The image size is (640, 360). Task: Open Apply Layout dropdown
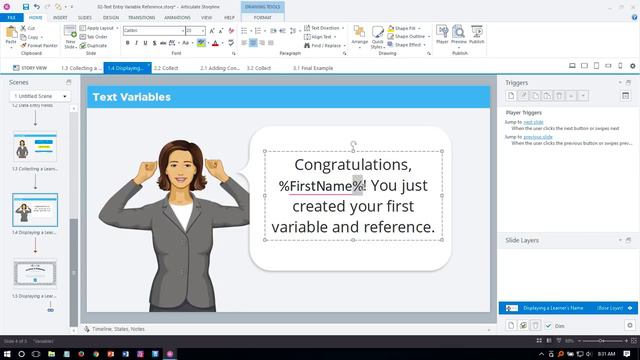[x=99, y=28]
